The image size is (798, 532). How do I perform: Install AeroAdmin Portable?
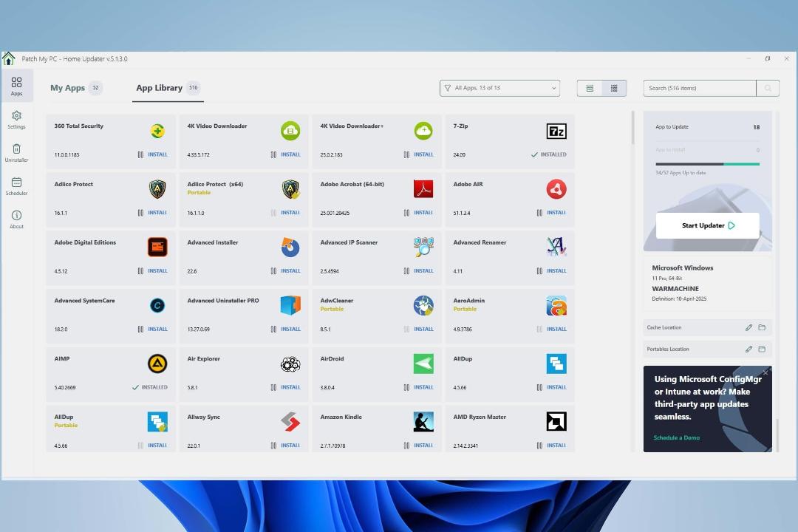click(x=556, y=330)
